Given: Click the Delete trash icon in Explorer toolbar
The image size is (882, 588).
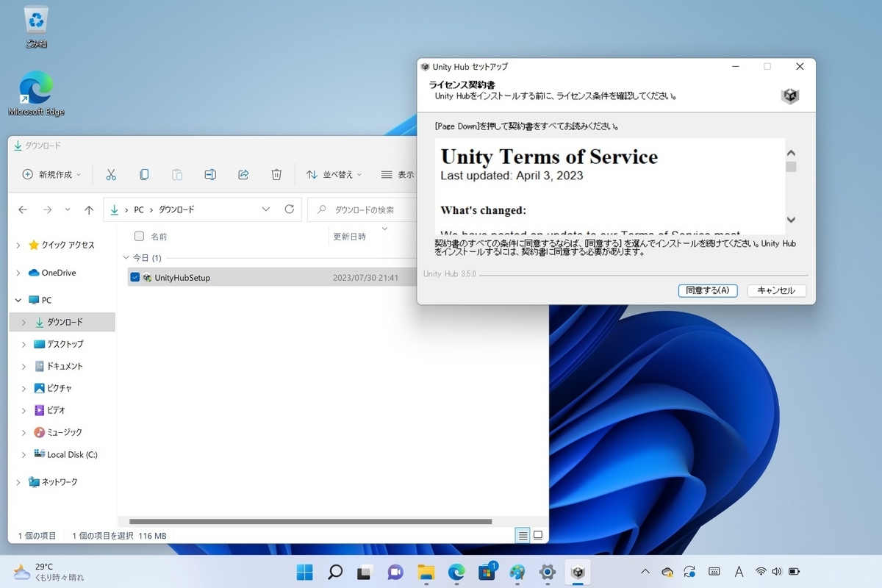Looking at the screenshot, I should tap(276, 174).
